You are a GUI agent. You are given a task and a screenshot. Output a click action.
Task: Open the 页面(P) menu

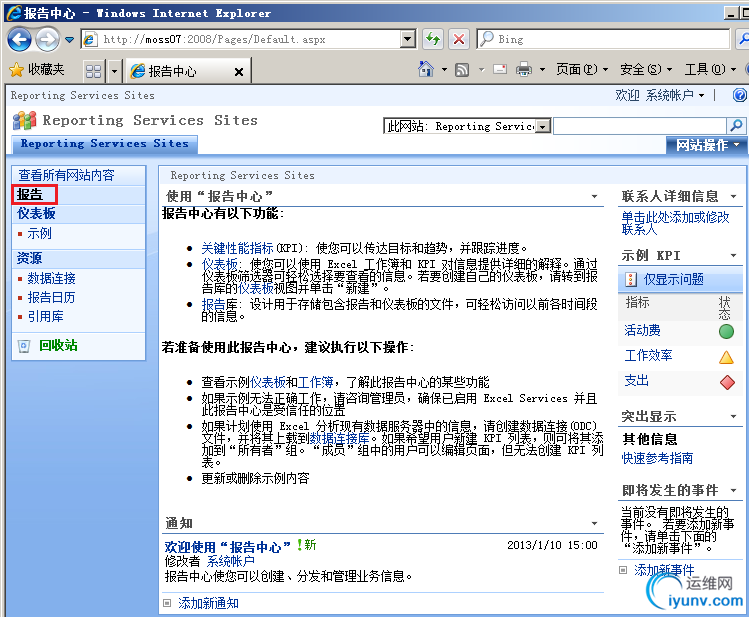click(582, 70)
